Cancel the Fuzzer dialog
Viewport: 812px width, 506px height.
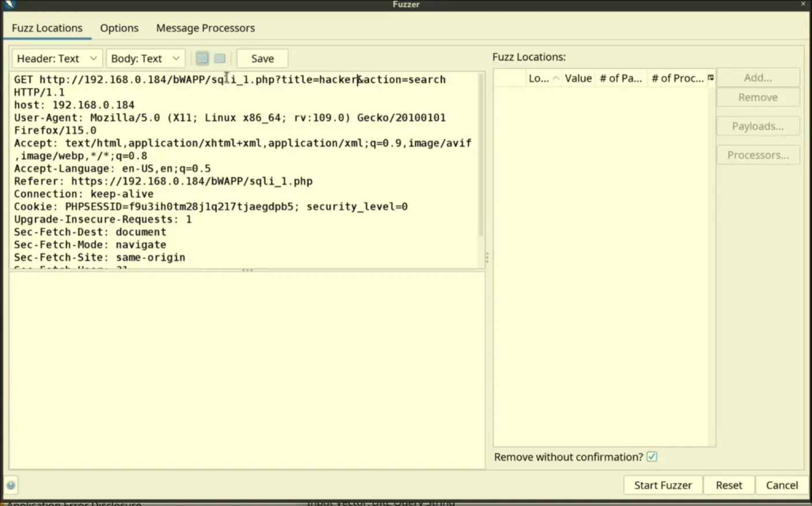pyautogui.click(x=781, y=485)
